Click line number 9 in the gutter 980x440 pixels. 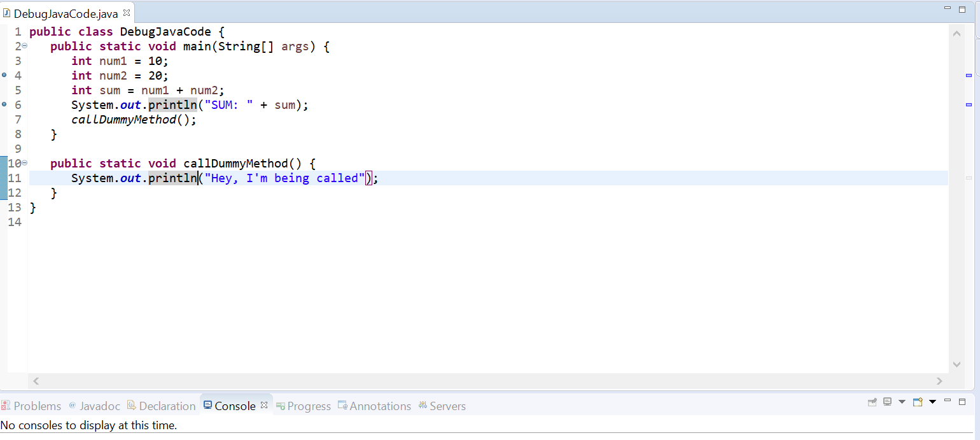pyautogui.click(x=18, y=149)
